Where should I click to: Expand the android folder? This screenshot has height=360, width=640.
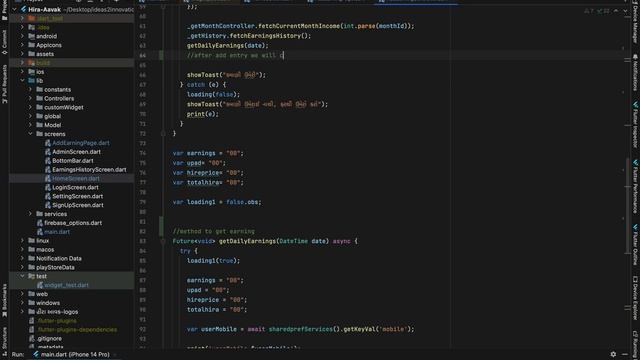[x=22, y=36]
